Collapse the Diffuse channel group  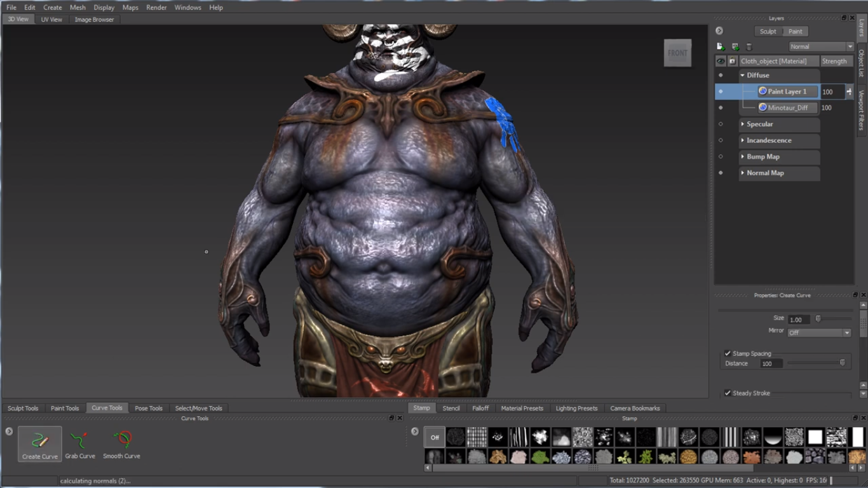coord(742,75)
